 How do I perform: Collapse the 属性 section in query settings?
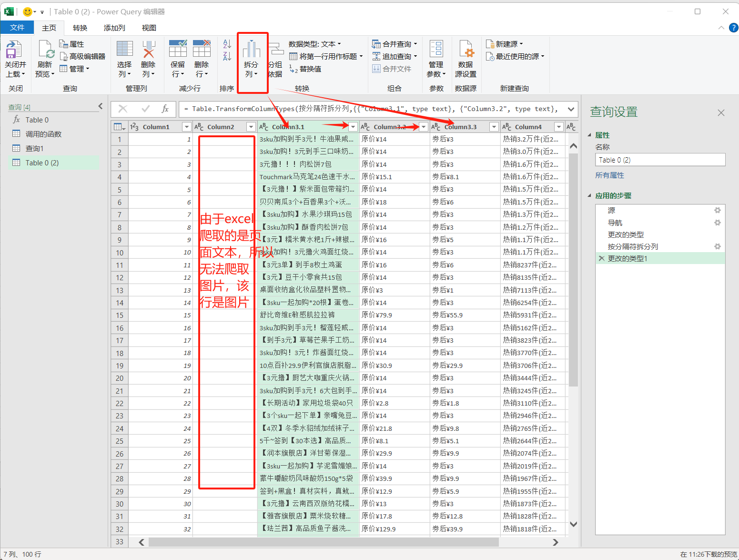(589, 135)
